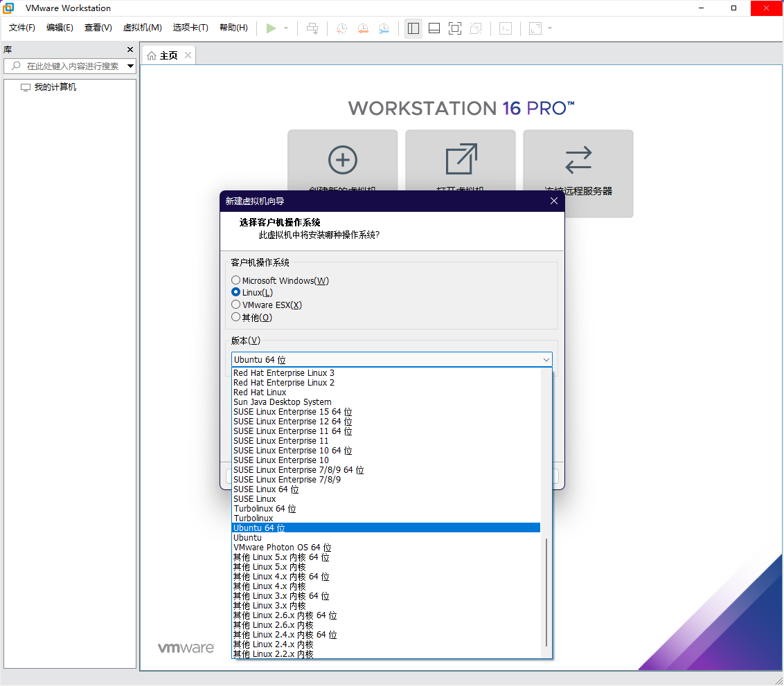Click the library search magnifier icon
784x686 pixels.
[16, 66]
